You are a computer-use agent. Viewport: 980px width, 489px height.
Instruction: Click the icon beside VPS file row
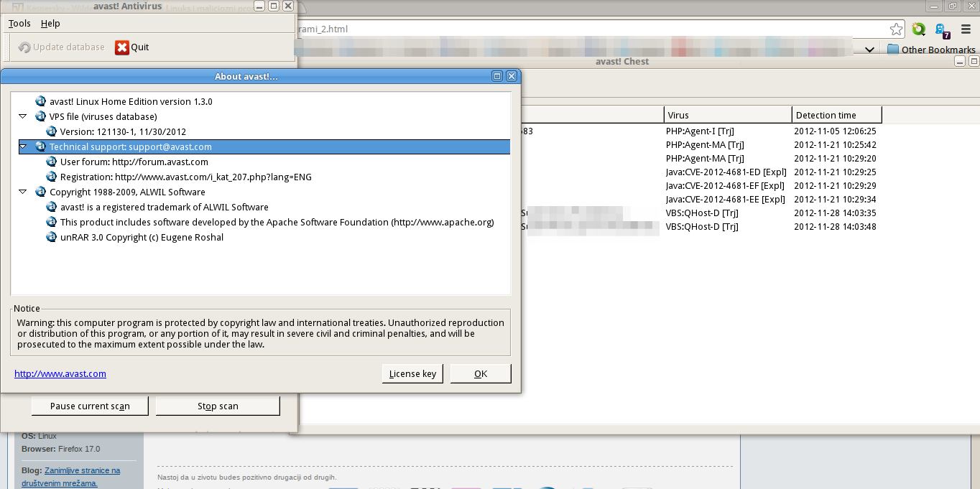(40, 116)
